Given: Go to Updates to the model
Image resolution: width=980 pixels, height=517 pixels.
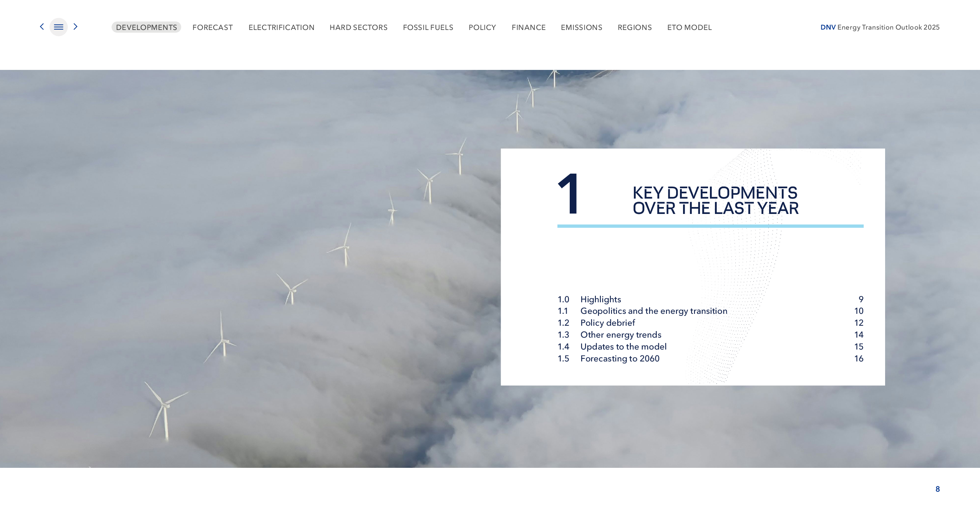Looking at the screenshot, I should point(623,346).
